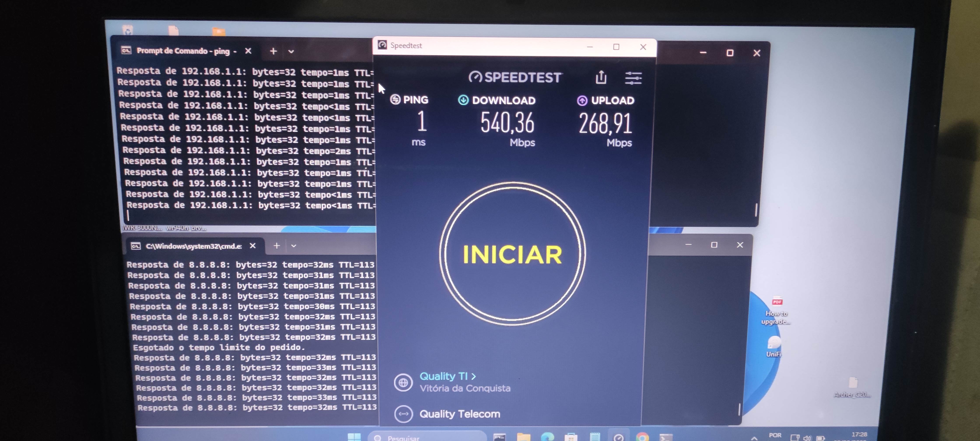
Task: Click the download arrow icon
Action: (x=463, y=100)
